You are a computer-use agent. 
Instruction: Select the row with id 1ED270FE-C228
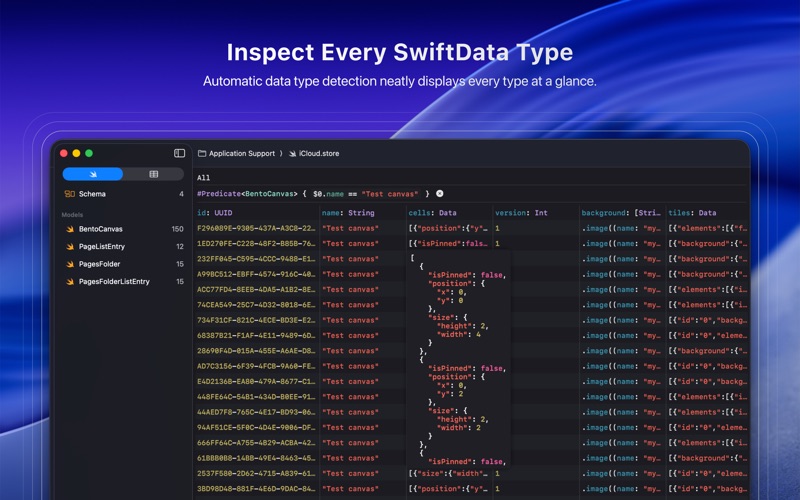tap(470, 243)
